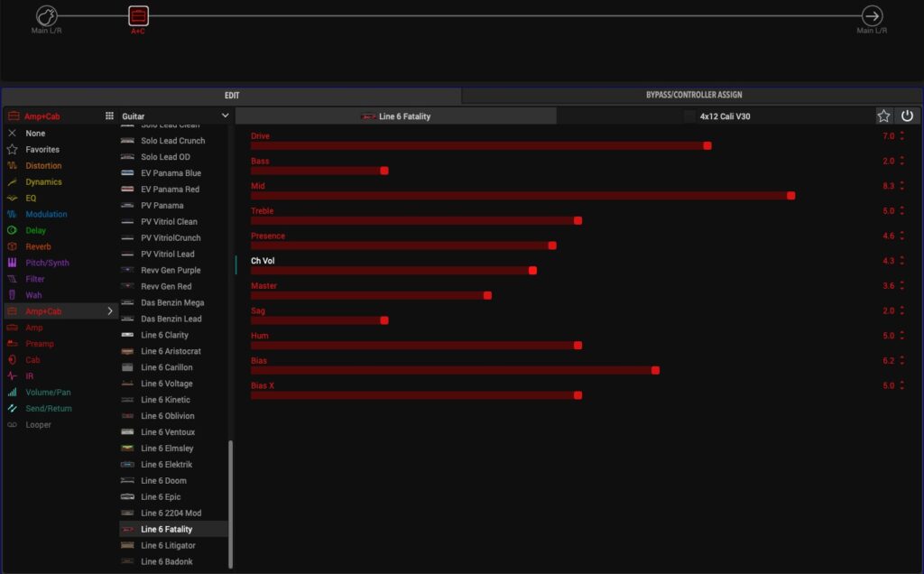Open the Line 6 Fatality amp tab
Viewport: 924px width, 574px height.
(396, 116)
